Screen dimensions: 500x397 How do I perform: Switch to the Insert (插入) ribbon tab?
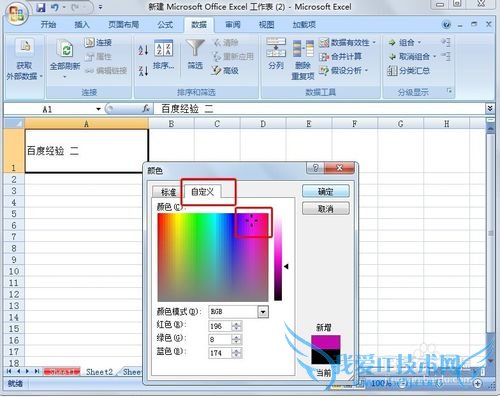point(82,25)
